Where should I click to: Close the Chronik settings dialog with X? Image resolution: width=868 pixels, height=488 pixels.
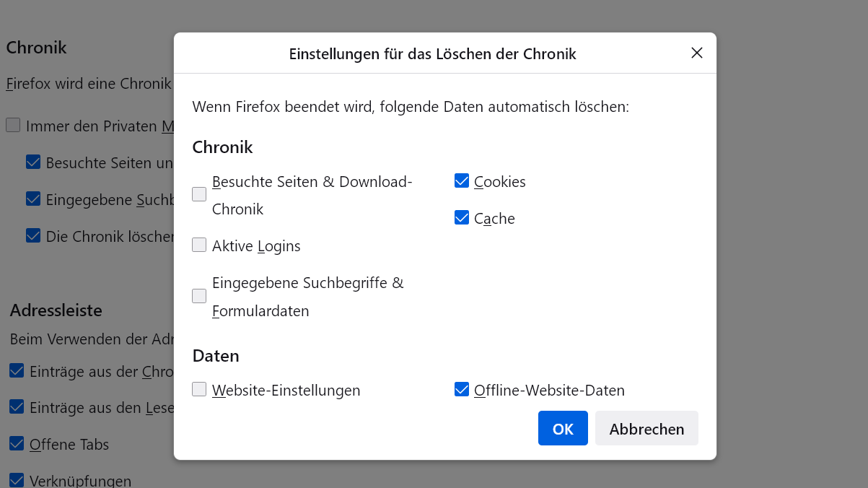click(696, 53)
